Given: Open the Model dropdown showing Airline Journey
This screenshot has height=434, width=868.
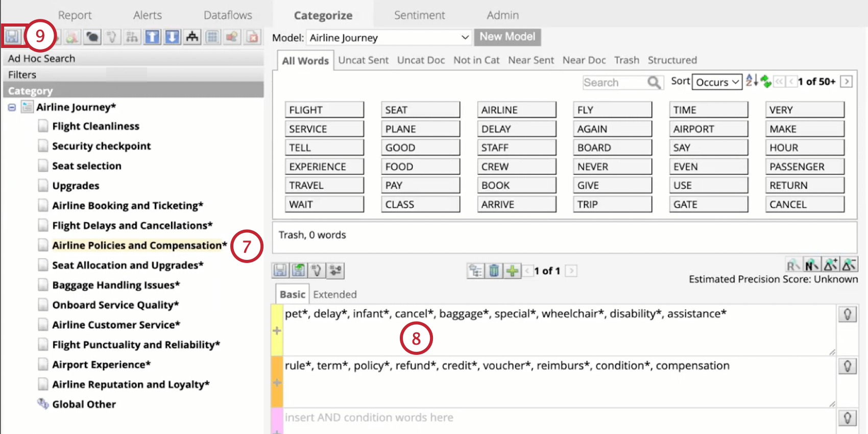Looking at the screenshot, I should [389, 37].
